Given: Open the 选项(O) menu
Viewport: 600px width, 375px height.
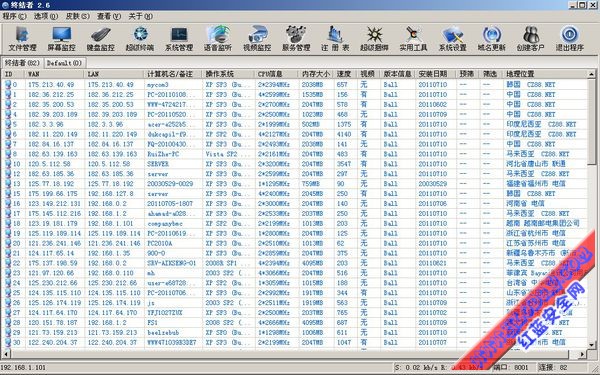Looking at the screenshot, I should 46,16.
